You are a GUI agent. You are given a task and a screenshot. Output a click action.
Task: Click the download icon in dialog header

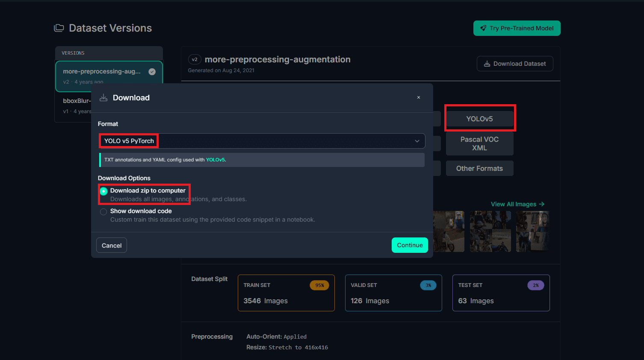coord(103,98)
